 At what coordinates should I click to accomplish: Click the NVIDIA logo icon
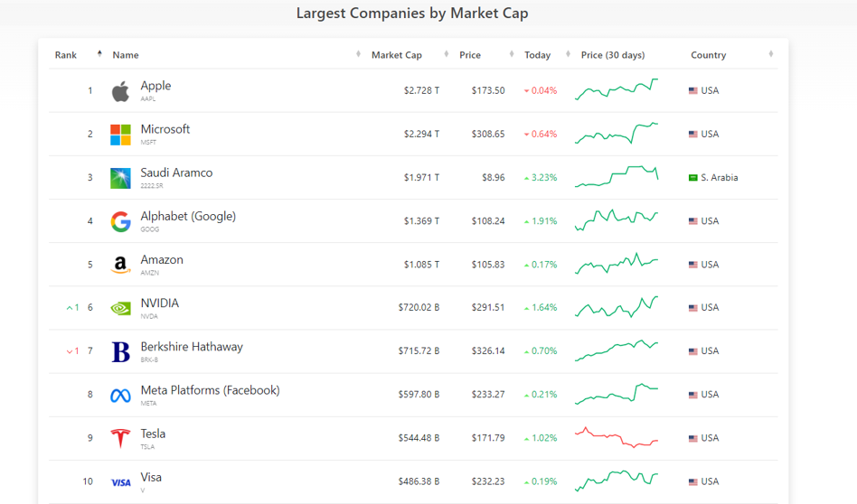point(120,309)
